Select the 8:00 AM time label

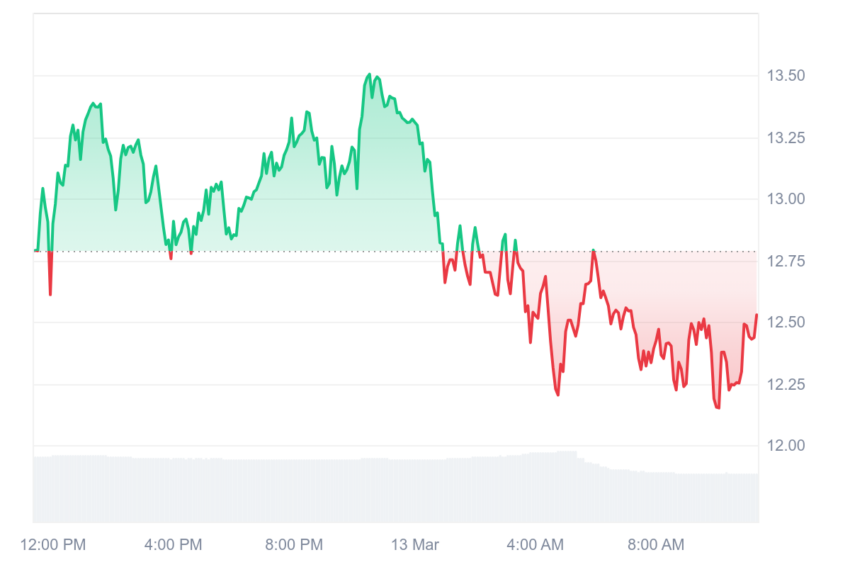[656, 545]
